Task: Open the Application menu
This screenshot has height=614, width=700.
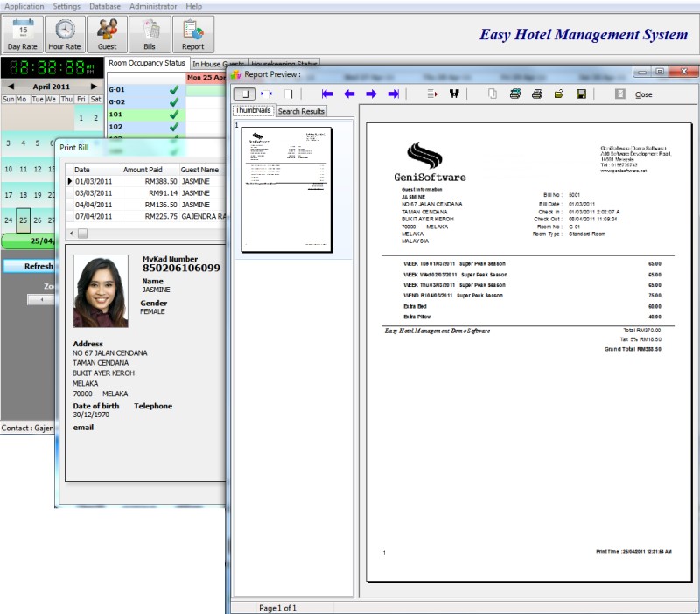Action: pyautogui.click(x=24, y=6)
